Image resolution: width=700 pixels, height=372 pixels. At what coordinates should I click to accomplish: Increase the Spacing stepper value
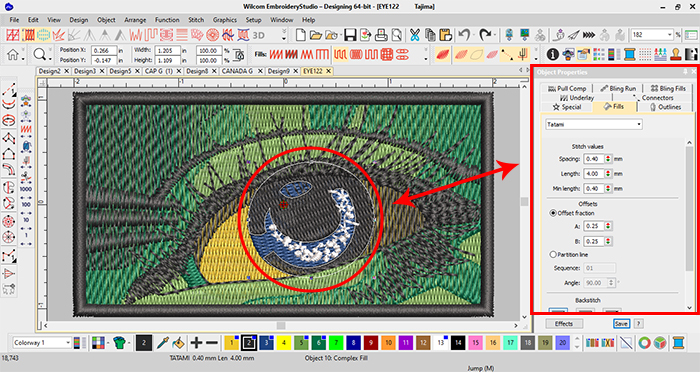(608, 157)
